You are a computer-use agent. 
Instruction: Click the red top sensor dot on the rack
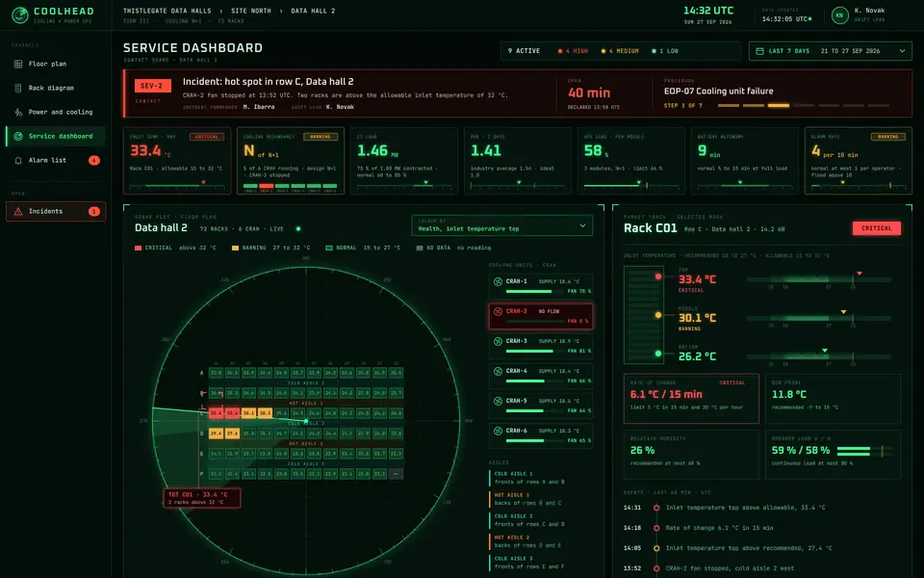(658, 276)
